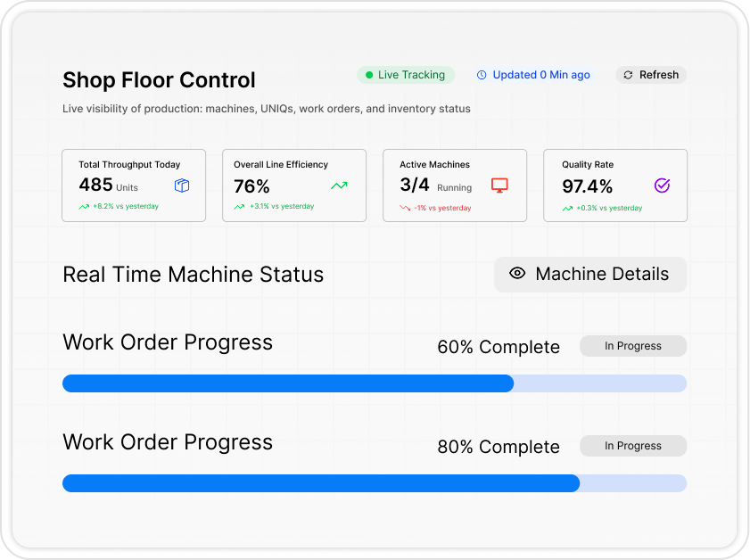Click In Progress badge beside 60% Complete
This screenshot has width=750, height=560.
(632, 346)
